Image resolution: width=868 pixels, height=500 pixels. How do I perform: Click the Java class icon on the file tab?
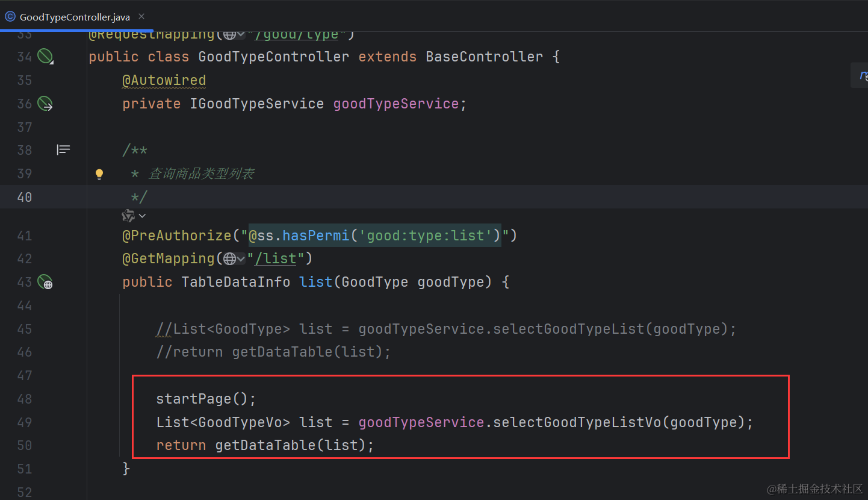10,16
